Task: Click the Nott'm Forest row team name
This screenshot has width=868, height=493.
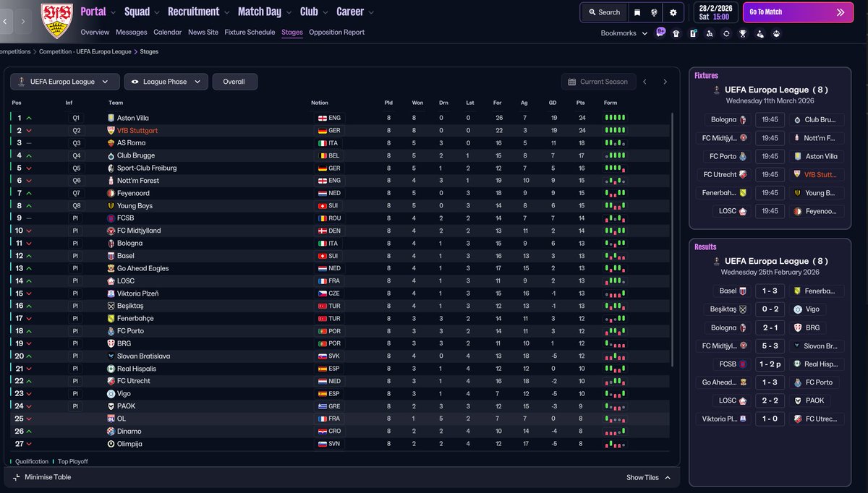Action: click(x=138, y=181)
